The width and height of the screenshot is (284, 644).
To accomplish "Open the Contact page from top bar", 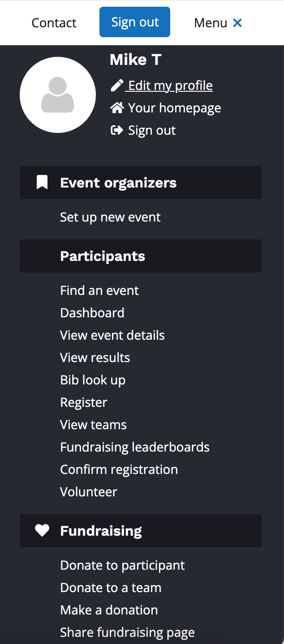I will click(54, 23).
